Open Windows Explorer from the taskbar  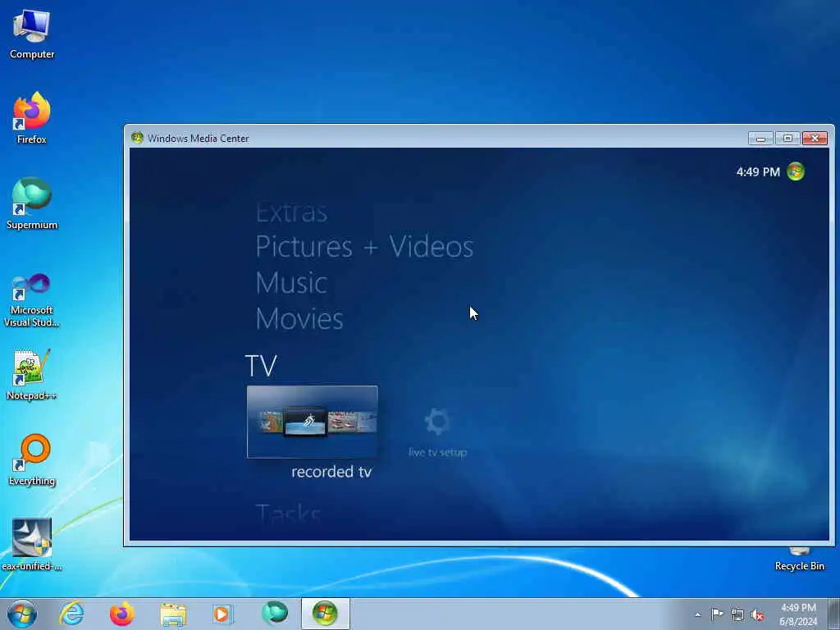(173, 614)
